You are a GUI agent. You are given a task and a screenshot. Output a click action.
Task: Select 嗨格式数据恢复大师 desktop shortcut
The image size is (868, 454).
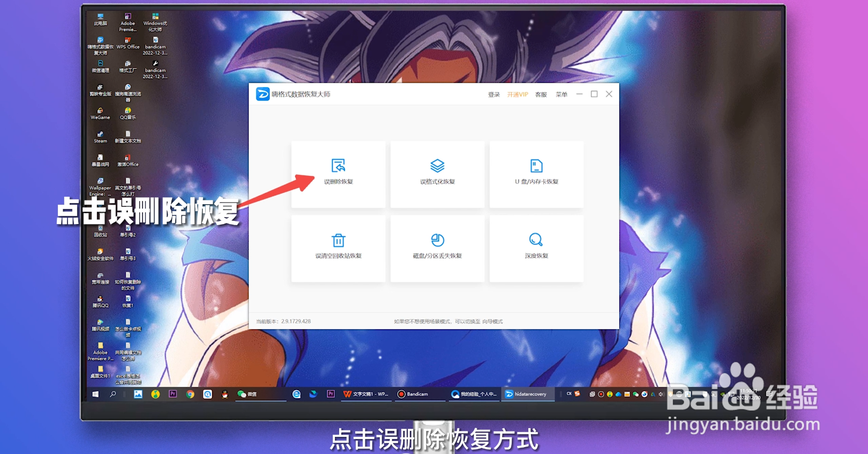[100, 46]
